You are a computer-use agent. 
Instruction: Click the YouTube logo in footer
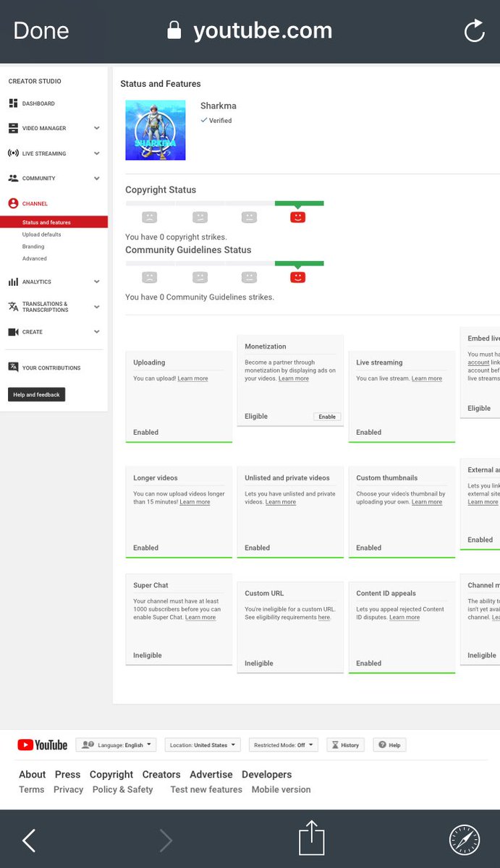click(42, 745)
